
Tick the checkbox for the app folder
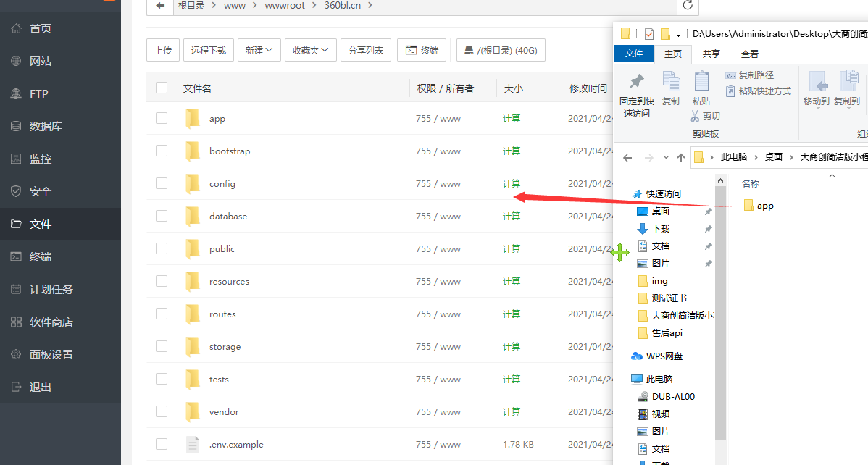click(x=162, y=119)
